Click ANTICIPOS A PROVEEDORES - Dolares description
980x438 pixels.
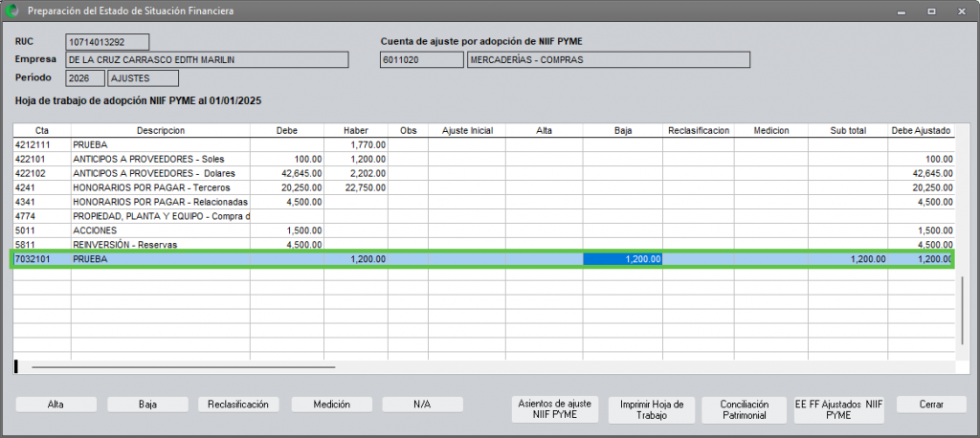(x=161, y=173)
